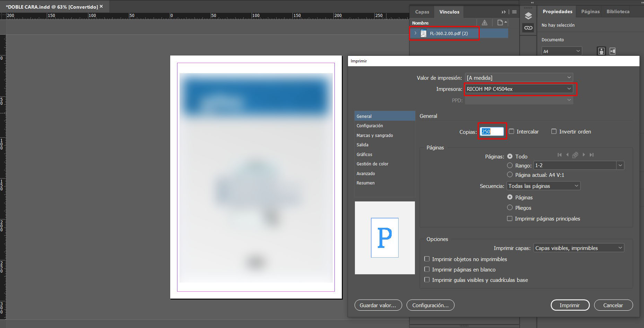
Task: Select landscape orientation icon in Properties
Action: (x=612, y=51)
